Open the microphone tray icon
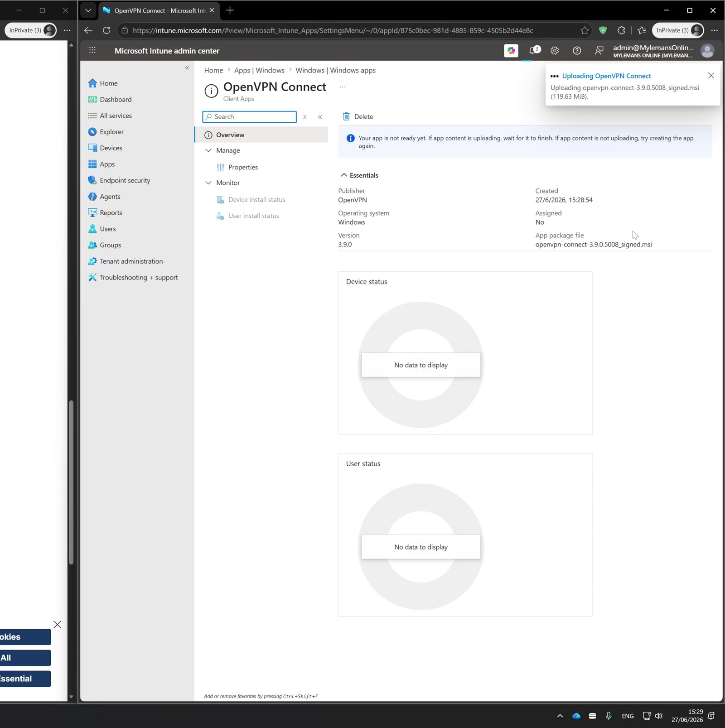725x728 pixels. coord(609,716)
